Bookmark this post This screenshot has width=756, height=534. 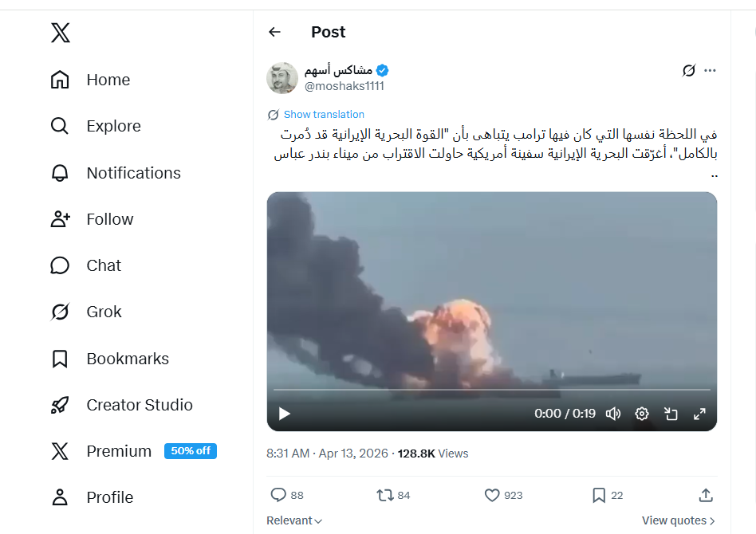pos(599,495)
